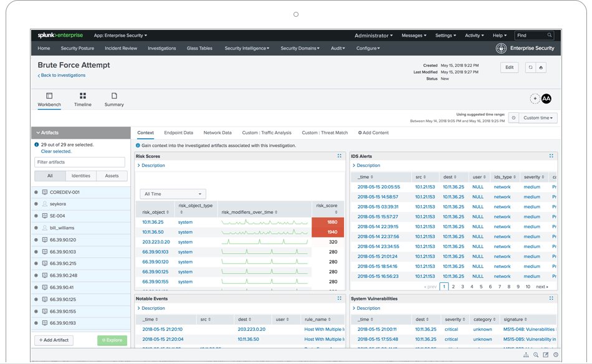The image size is (592, 364).
Task: Toggle selection of 66.39.90.41 artifact
Action: [36, 287]
